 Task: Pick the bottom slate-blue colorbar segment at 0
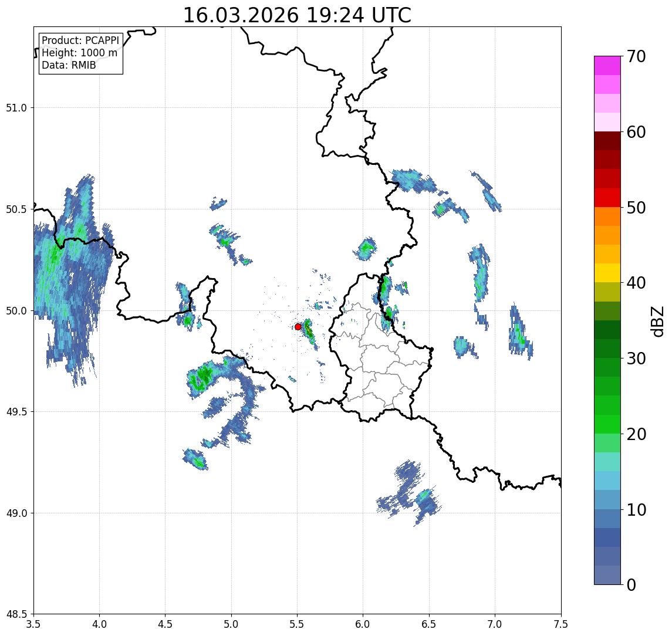point(607,575)
